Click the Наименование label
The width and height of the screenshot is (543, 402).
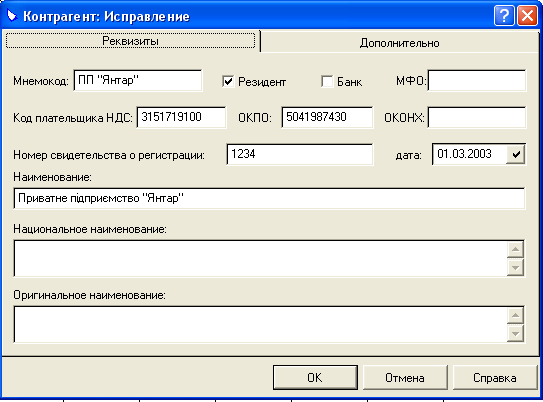(x=52, y=177)
